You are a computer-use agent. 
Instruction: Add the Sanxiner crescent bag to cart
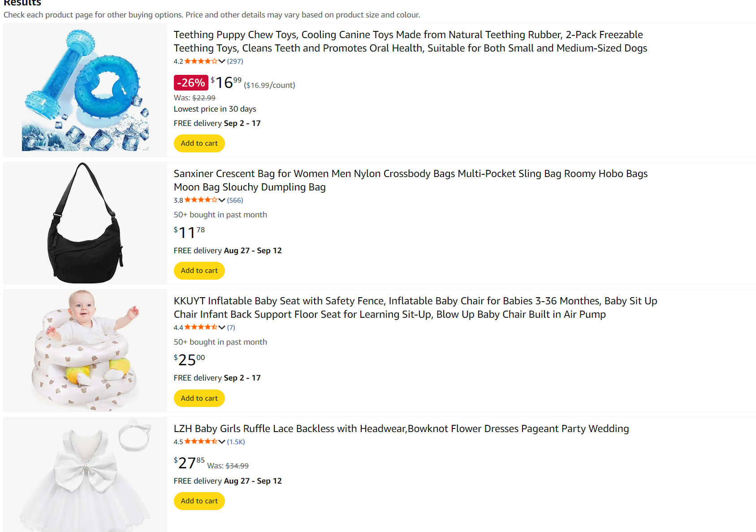[199, 271]
